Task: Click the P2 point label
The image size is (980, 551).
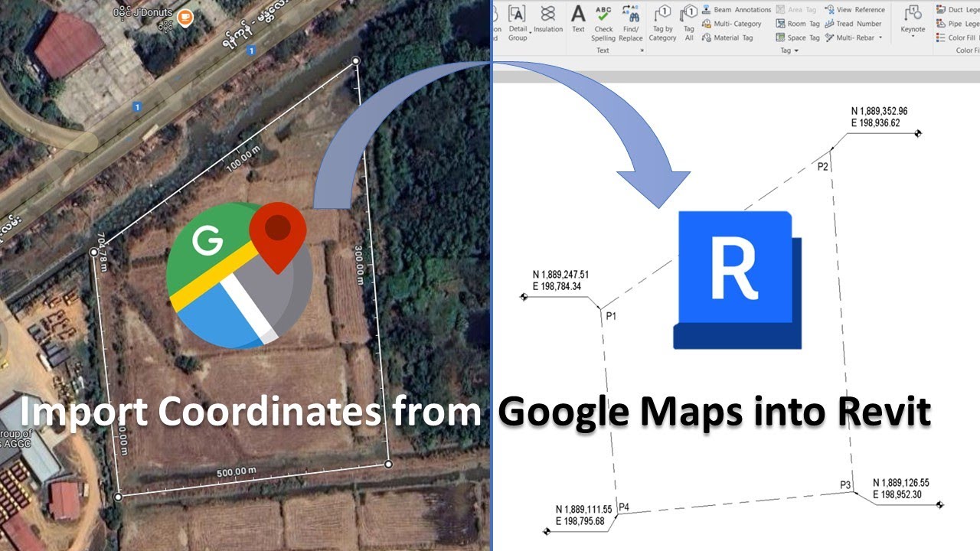Action: click(823, 167)
